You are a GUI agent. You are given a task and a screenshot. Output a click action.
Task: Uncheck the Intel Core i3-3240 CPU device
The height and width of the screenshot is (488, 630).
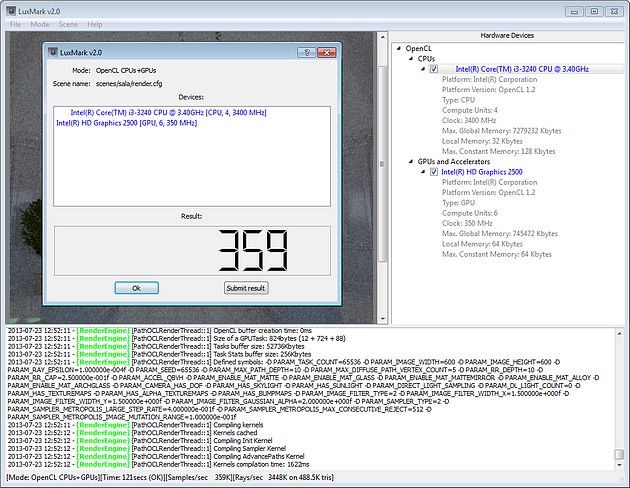pyautogui.click(x=434, y=69)
